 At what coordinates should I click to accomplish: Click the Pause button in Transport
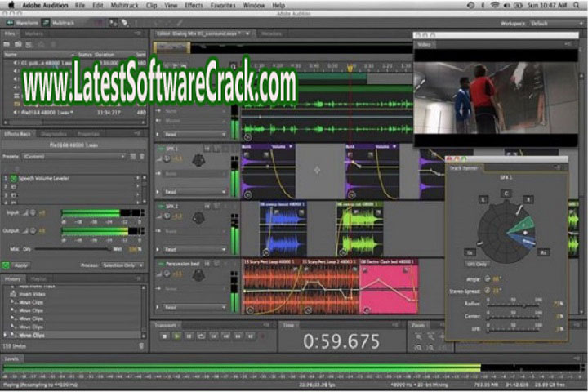click(x=189, y=336)
